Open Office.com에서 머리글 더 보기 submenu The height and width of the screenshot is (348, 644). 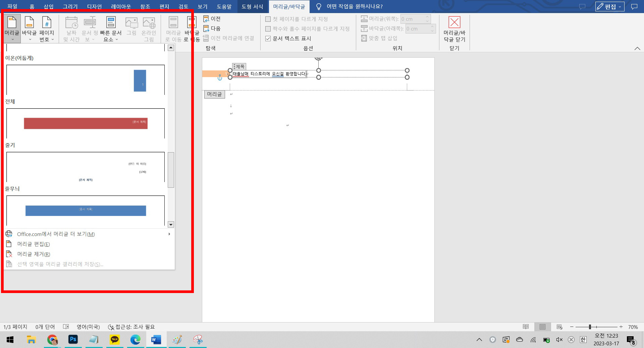pyautogui.click(x=89, y=234)
